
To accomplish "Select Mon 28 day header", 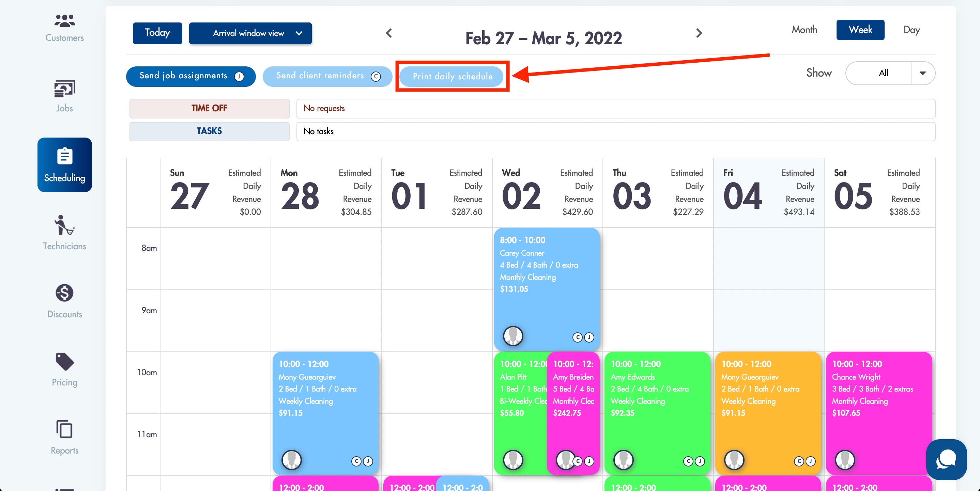I will 326,193.
